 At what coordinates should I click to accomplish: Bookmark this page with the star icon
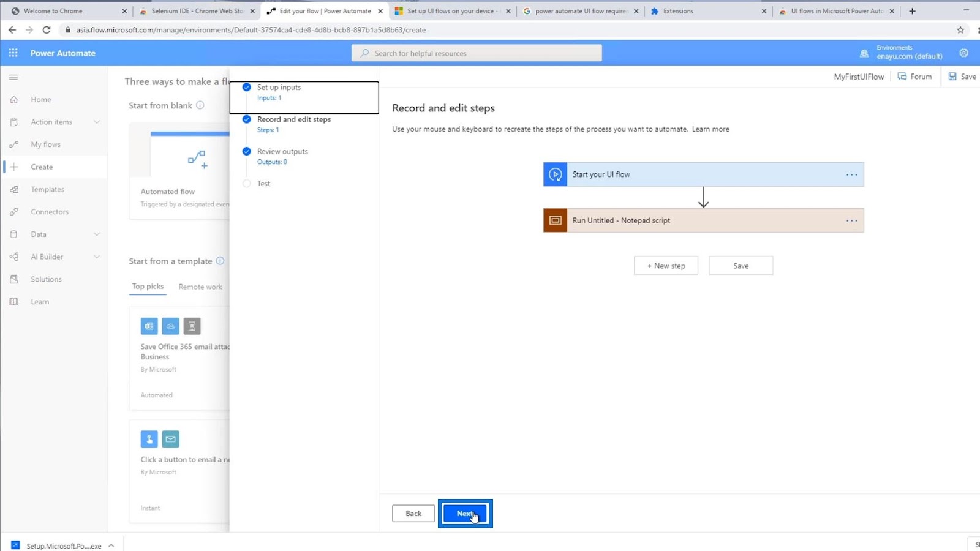click(x=960, y=29)
